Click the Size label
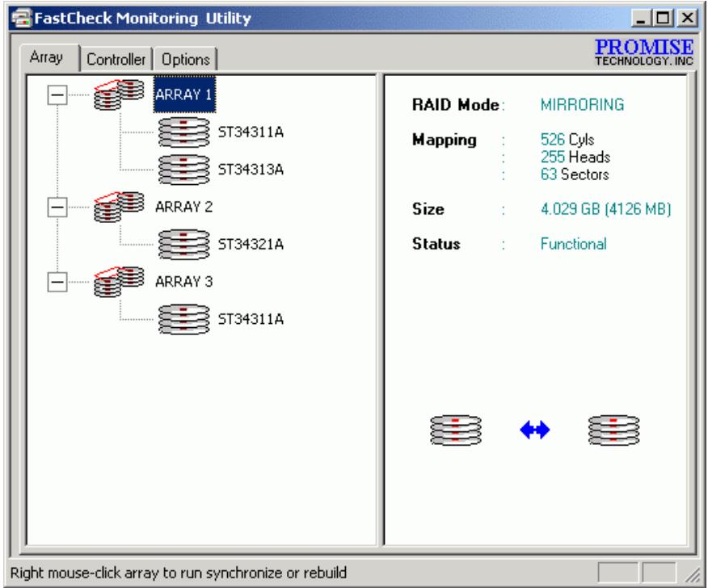The image size is (708, 588). click(x=428, y=209)
